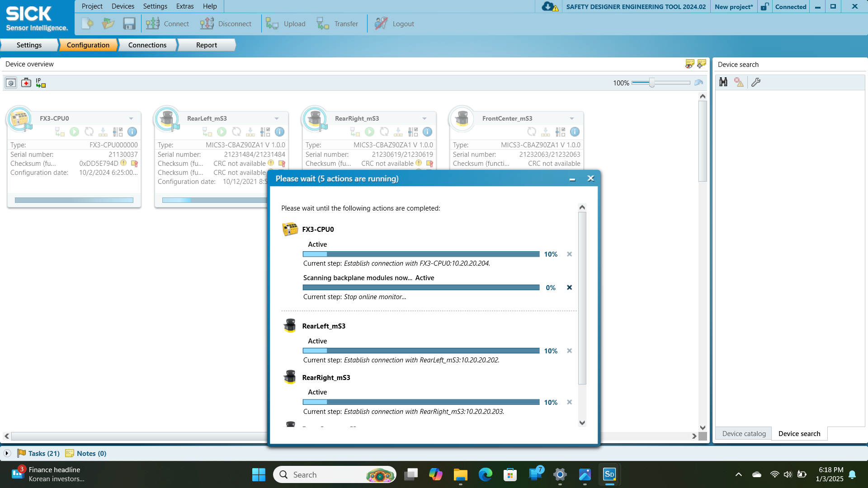Switch to the Connections tab
This screenshot has width=868, height=488.
click(147, 45)
